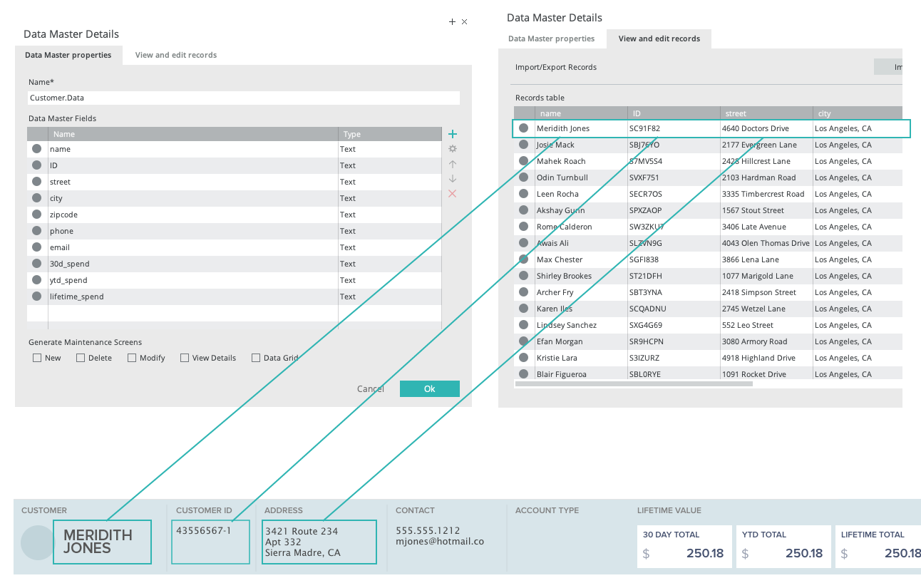Enable the New maintenance screen checkbox
The width and height of the screenshot is (921, 588).
tap(37, 358)
